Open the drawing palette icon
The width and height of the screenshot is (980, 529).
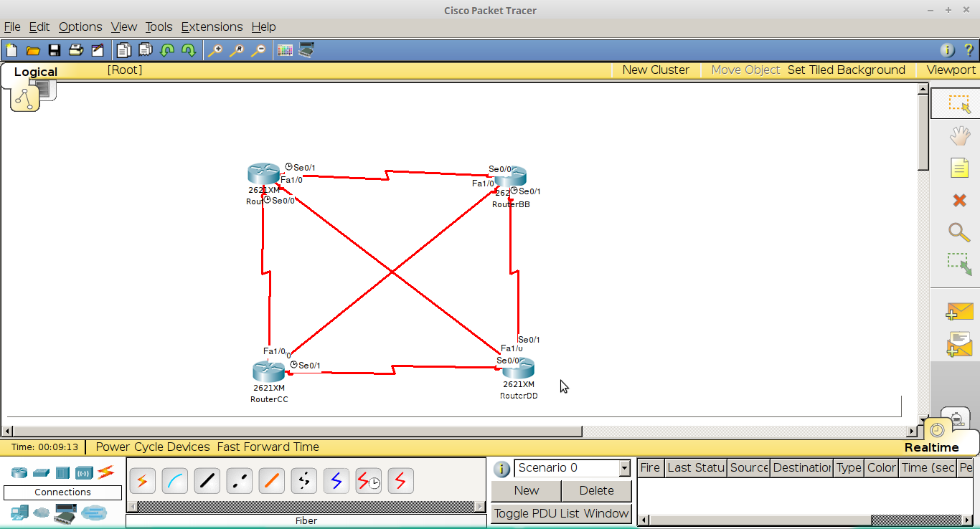285,50
